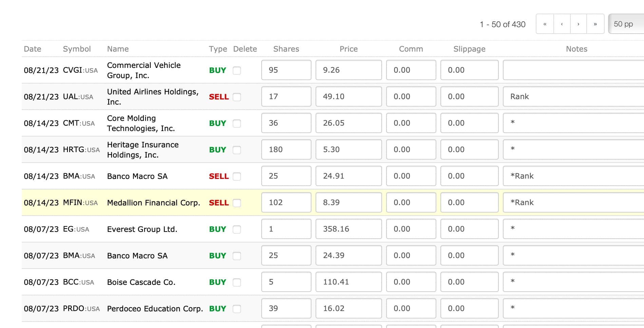Tick the delete checkbox for PRDO row
The height and width of the screenshot is (328, 644).
[x=237, y=309]
